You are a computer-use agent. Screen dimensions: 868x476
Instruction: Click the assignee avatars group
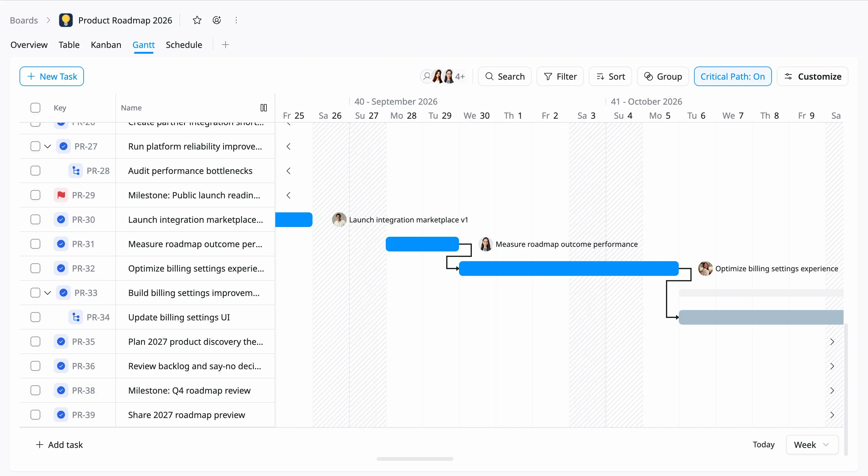pyautogui.click(x=443, y=77)
